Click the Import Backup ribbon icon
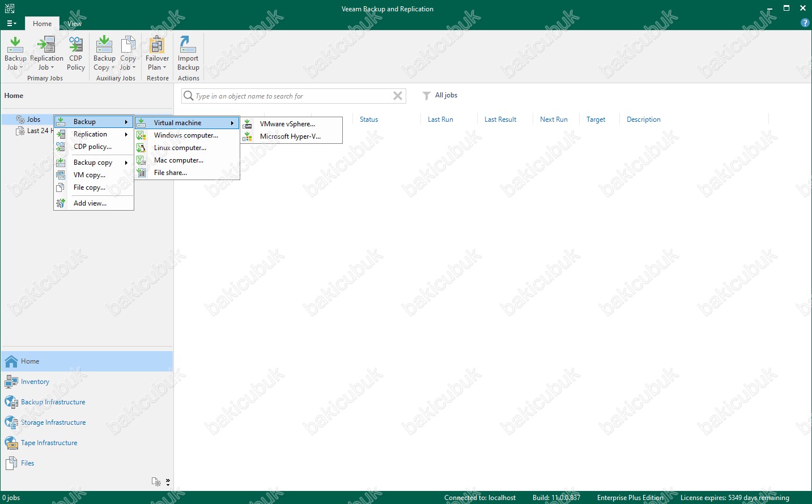The image size is (812, 504). tap(188, 53)
